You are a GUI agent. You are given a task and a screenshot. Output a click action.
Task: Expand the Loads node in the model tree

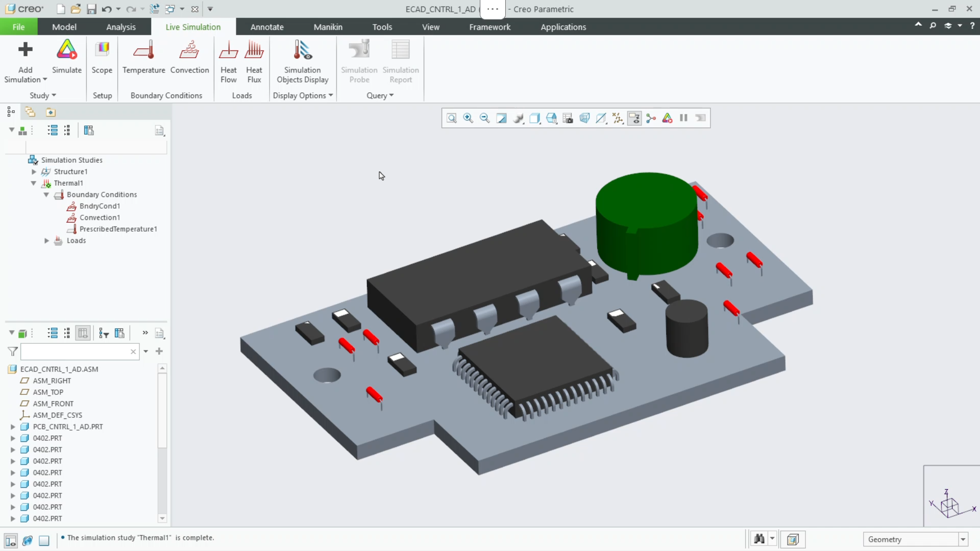46,240
